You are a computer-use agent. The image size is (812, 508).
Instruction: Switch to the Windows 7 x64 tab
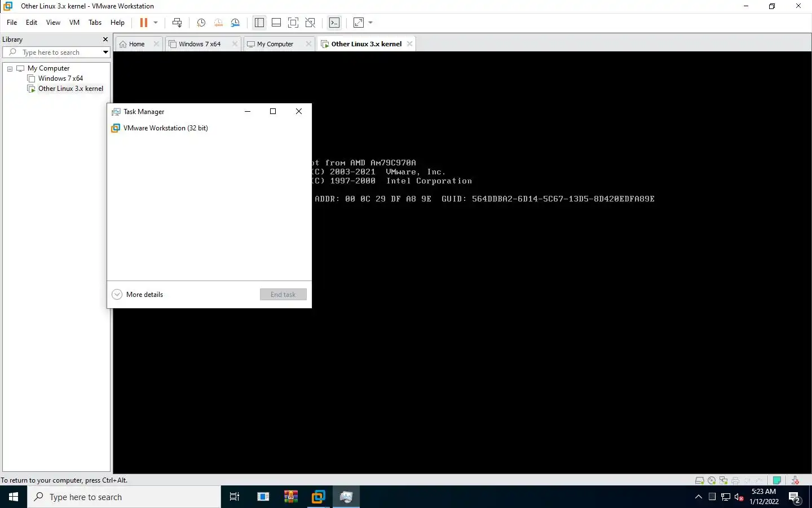coord(200,44)
